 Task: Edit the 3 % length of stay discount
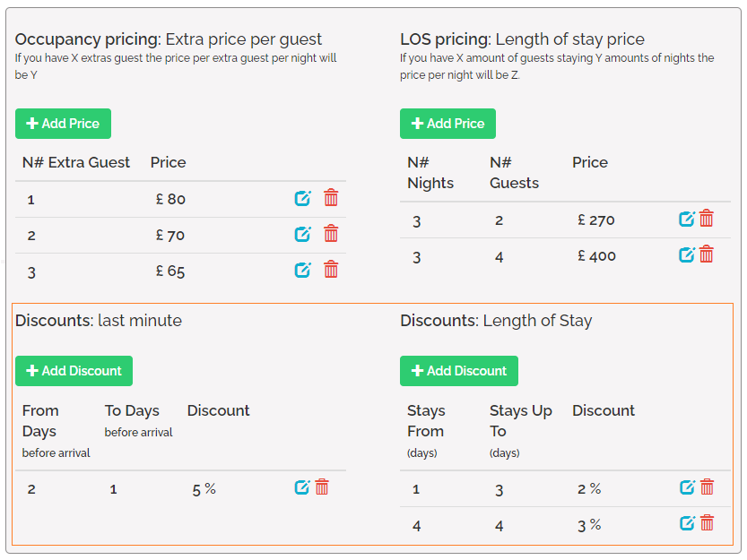pos(688,523)
